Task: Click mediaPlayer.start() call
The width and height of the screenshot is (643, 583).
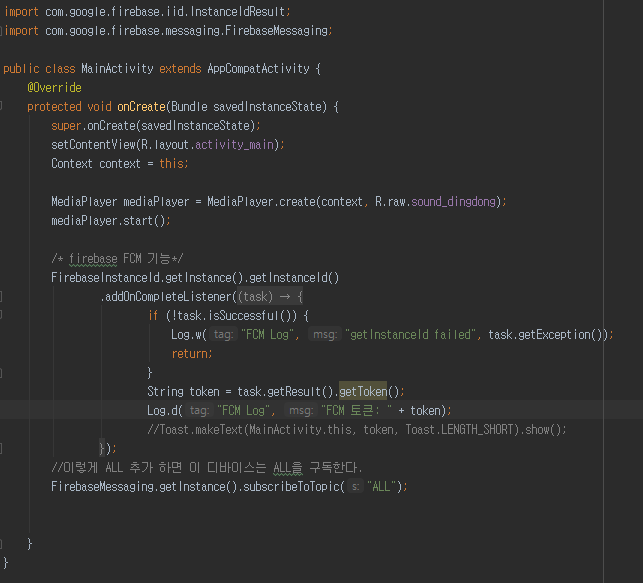Action: pyautogui.click(x=108, y=221)
